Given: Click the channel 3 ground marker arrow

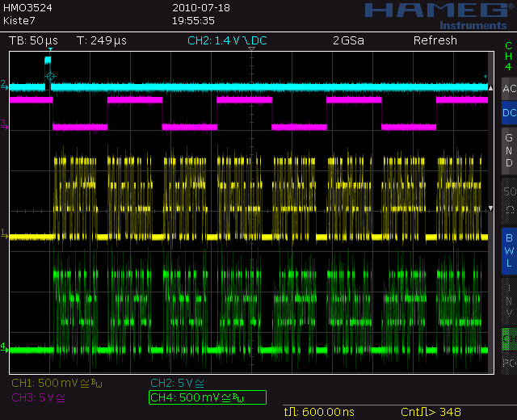Looking at the screenshot, I should [4, 125].
